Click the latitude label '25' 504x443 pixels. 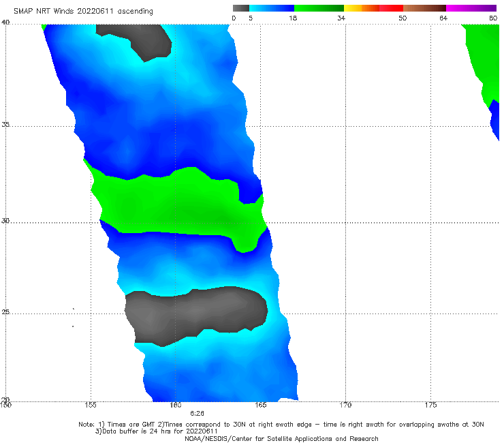(5, 312)
